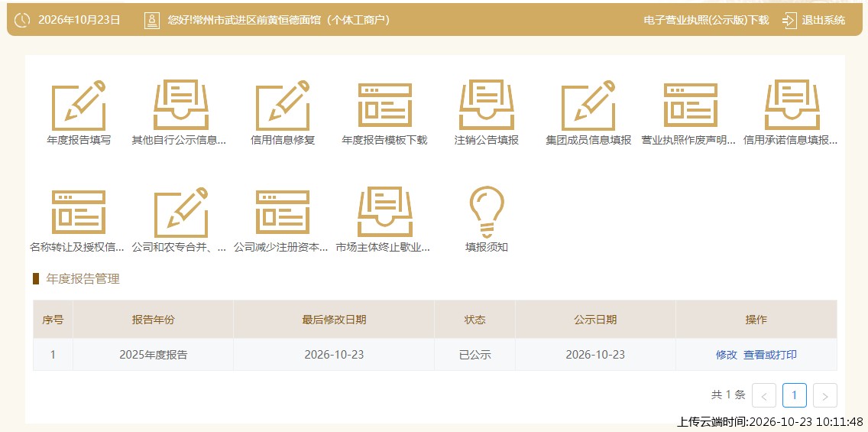868x432 pixels.
Task: Click the 公示日期 column header
Action: tap(595, 320)
